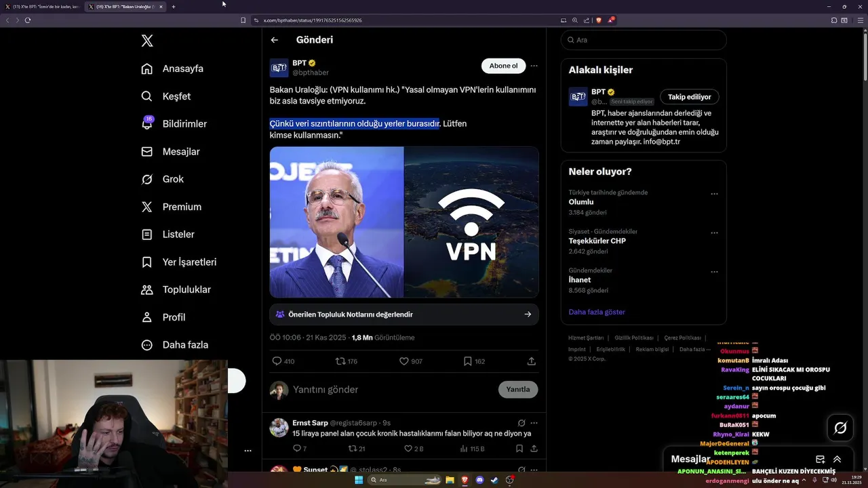Bookmark Ernst Sarp's reply
868x488 pixels.
519,449
